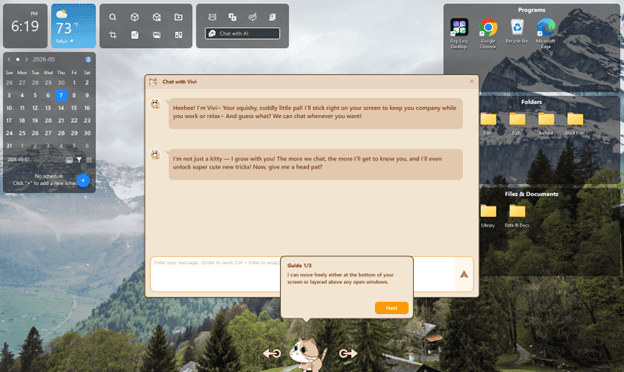The width and height of the screenshot is (624, 372).
Task: Close the Chat with Vivi window
Action: point(472,81)
